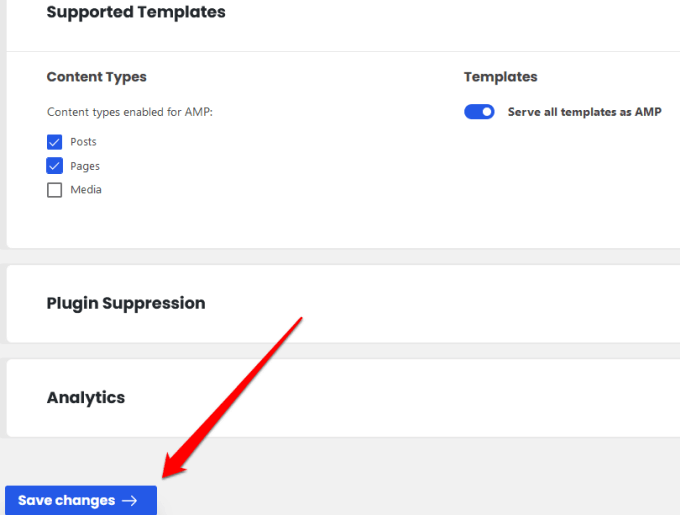The image size is (680, 515).
Task: Click the "Media" label text
Action: click(x=86, y=190)
